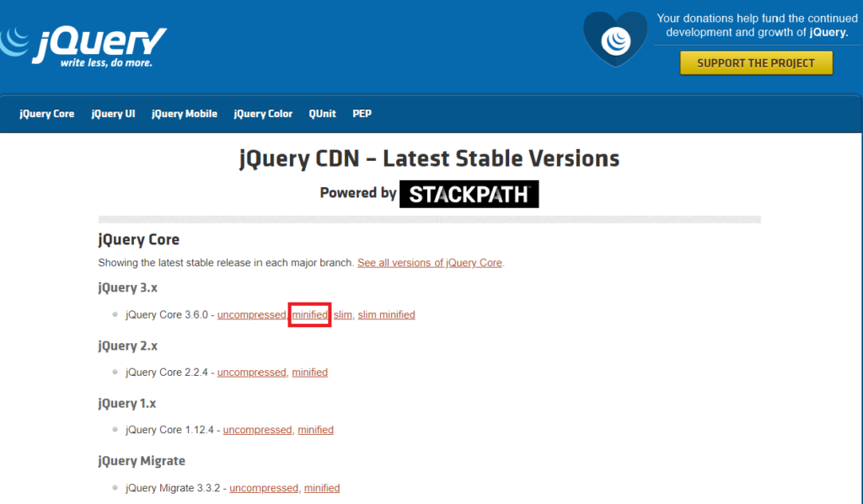The width and height of the screenshot is (863, 504).
Task: Open jQuery 3.6.0 slim link
Action: [343, 315]
